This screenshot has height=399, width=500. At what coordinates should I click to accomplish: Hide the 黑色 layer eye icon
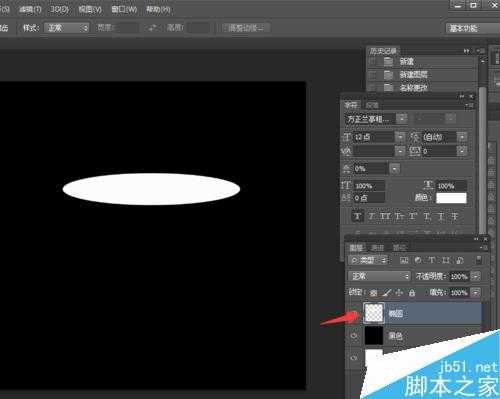pos(354,336)
